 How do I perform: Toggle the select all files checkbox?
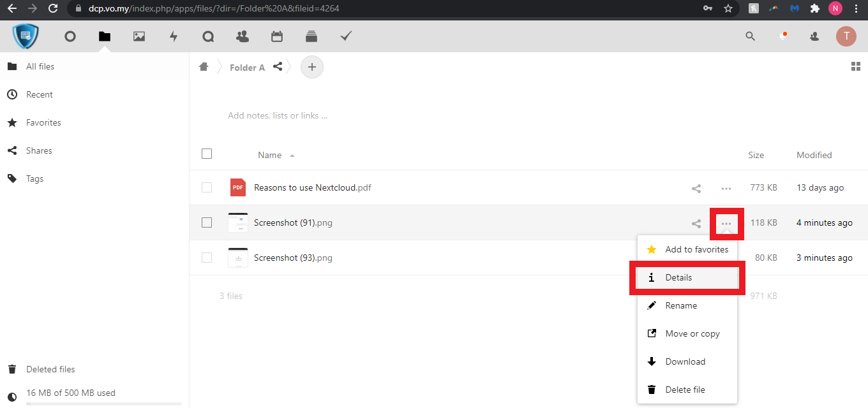(207, 154)
